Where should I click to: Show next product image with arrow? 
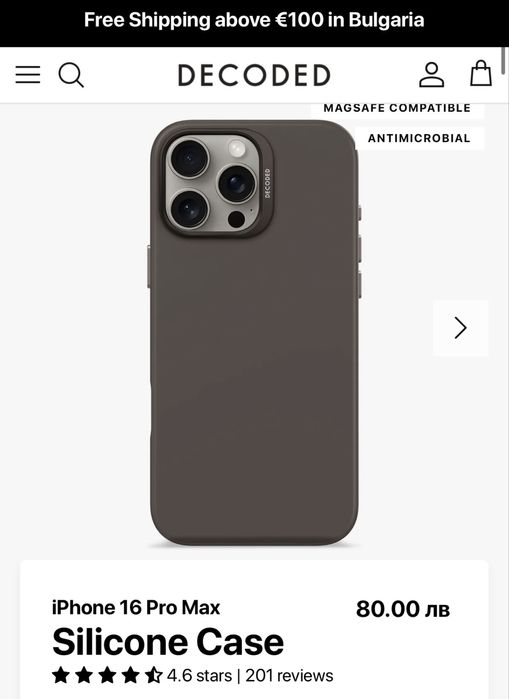point(460,328)
